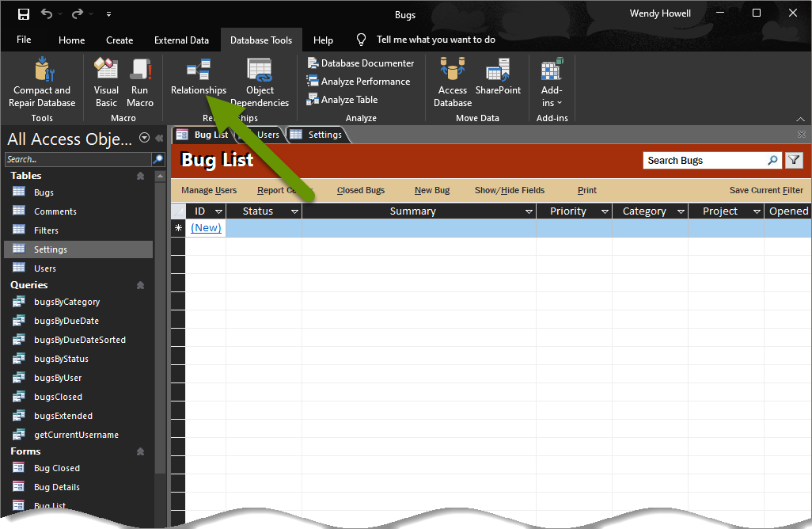Image resolution: width=812 pixels, height=529 pixels.
Task: Open the Priority column dropdown arrow
Action: [605, 211]
